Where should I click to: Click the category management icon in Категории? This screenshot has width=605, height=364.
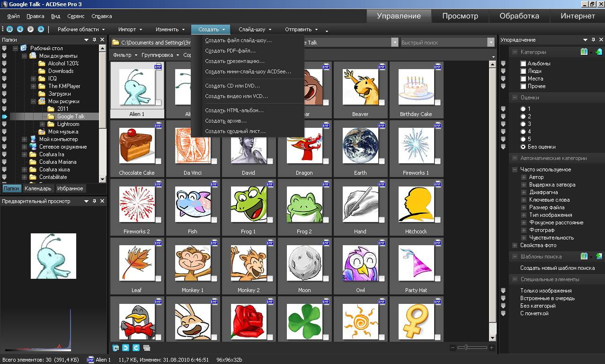pos(584,52)
